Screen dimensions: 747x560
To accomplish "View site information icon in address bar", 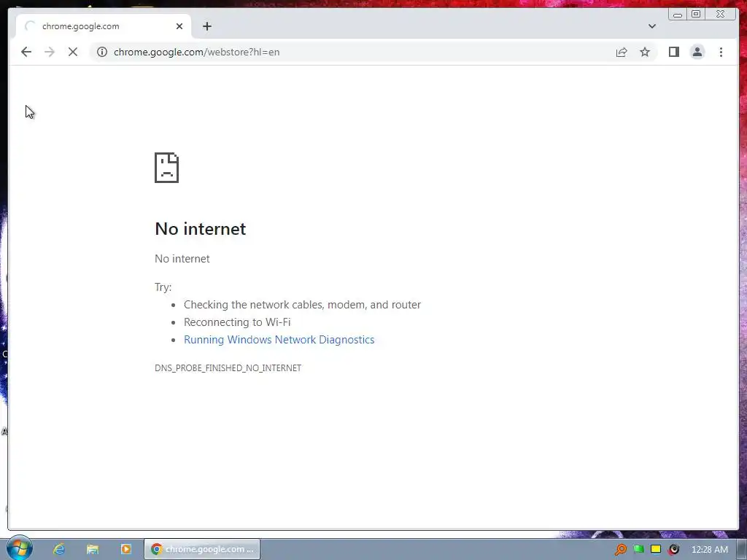I will 102,52.
